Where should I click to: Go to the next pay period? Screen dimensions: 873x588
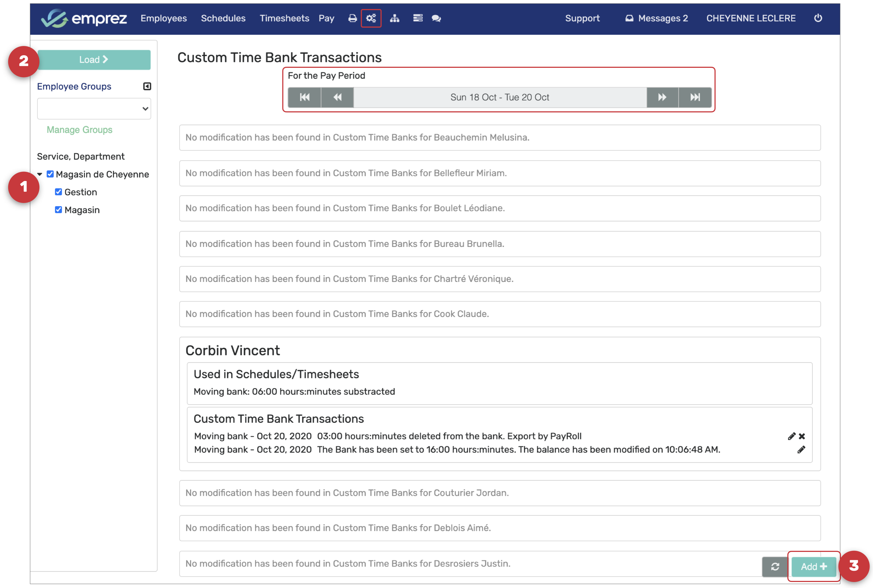662,98
